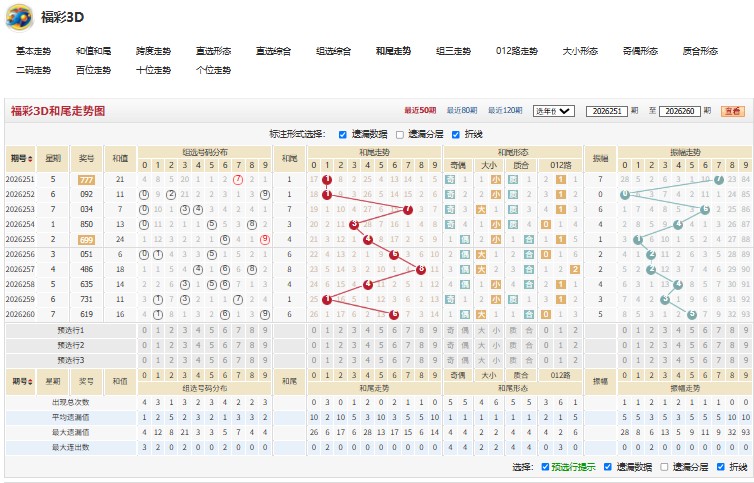Show 最近80期 results
754x483 pixels.
click(x=462, y=111)
